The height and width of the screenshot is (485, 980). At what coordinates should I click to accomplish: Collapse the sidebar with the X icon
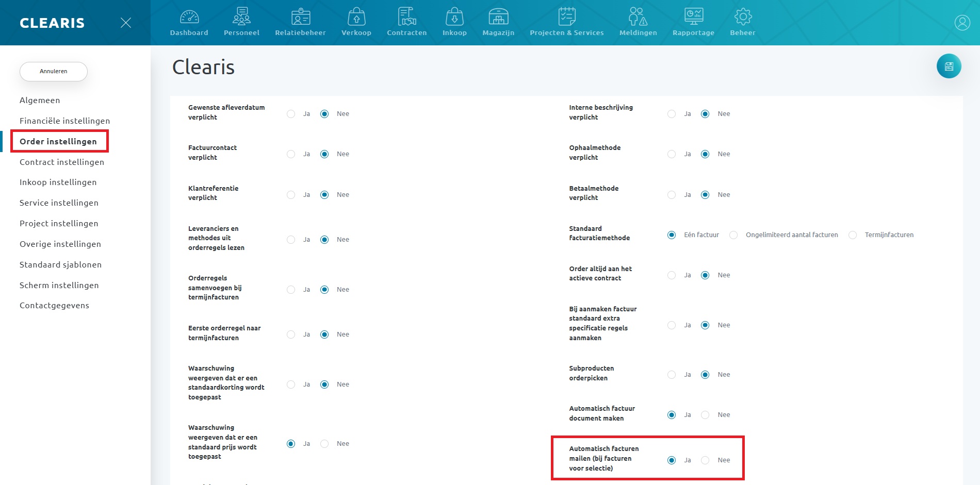(x=126, y=23)
